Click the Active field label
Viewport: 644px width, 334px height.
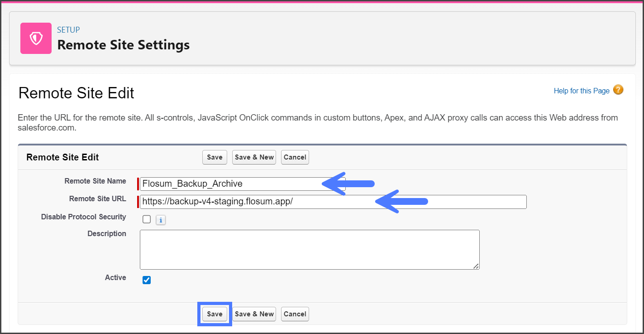click(115, 277)
